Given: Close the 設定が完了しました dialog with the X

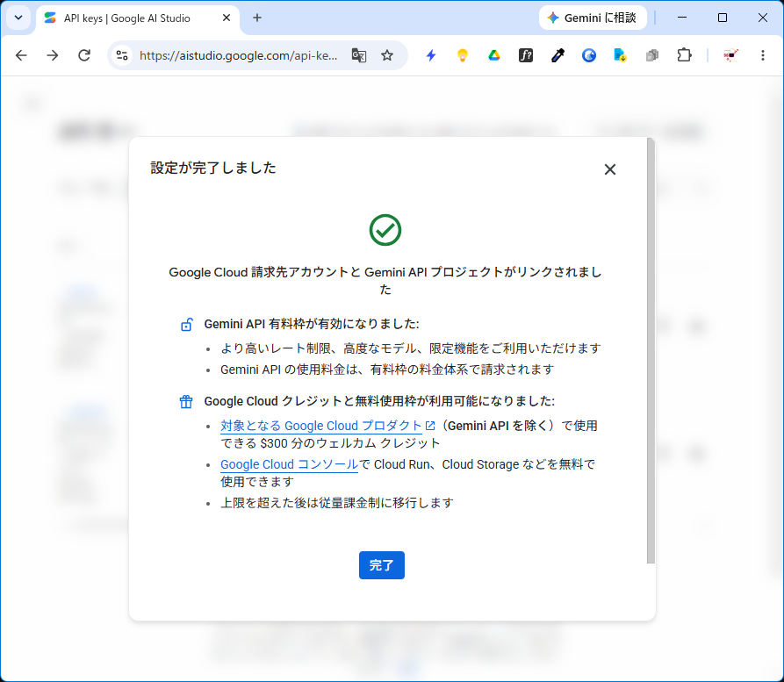Looking at the screenshot, I should coord(609,169).
